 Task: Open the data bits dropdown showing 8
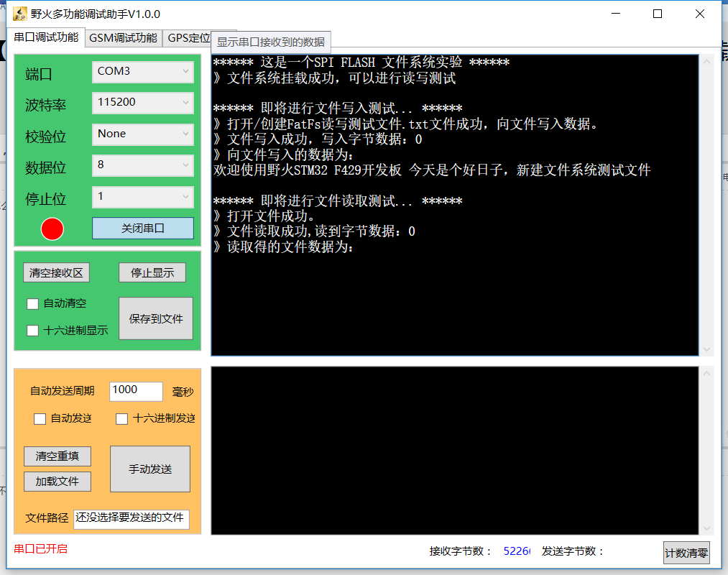(142, 166)
